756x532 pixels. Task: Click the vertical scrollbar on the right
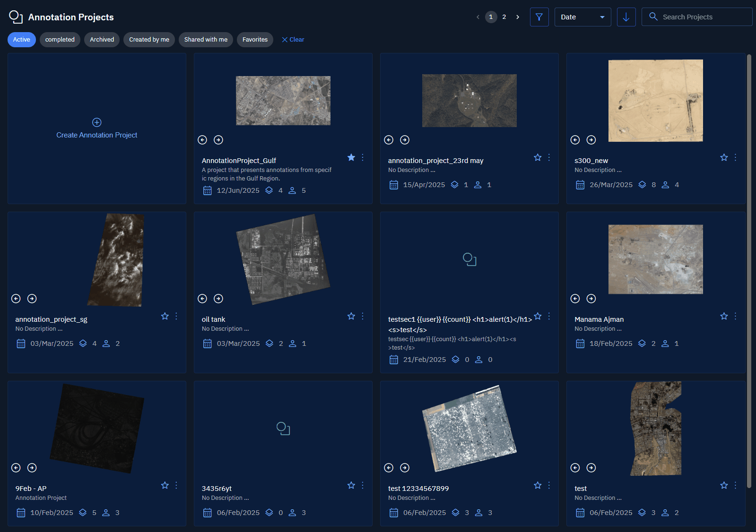point(749,270)
